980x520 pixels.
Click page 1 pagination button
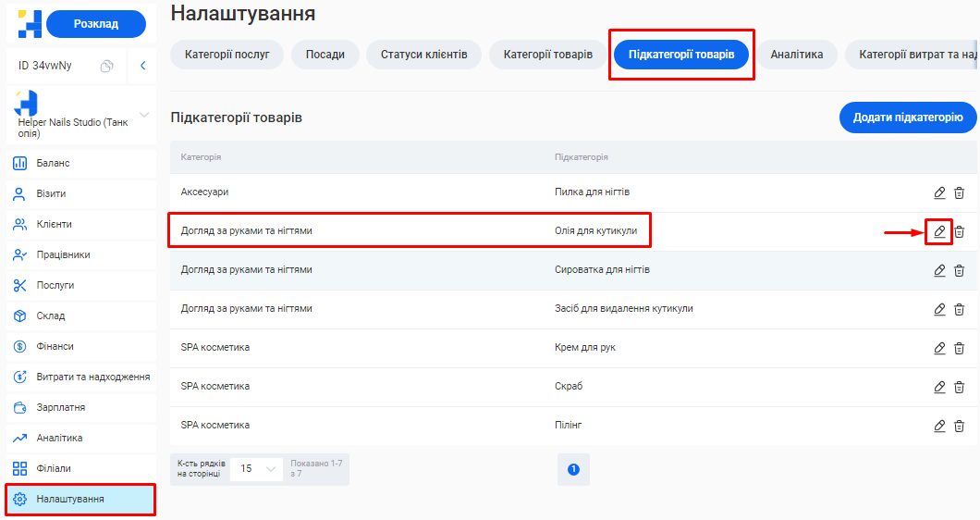[x=573, y=469]
